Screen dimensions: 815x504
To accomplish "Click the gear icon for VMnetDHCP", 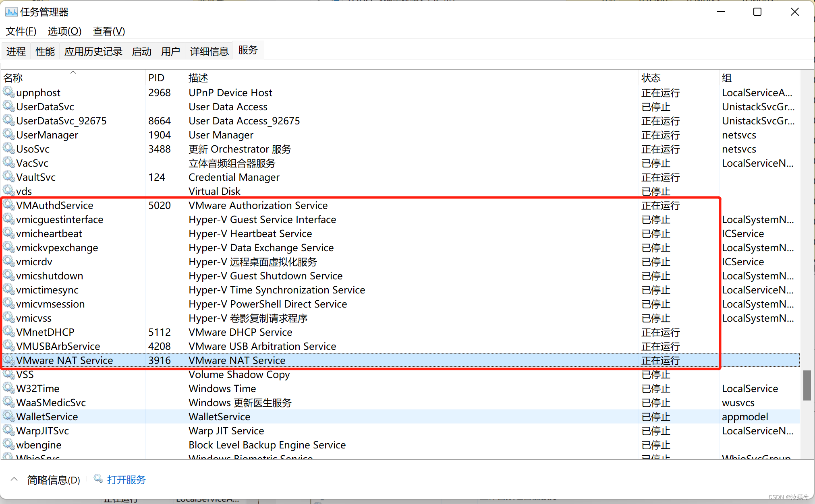I will click(9, 332).
